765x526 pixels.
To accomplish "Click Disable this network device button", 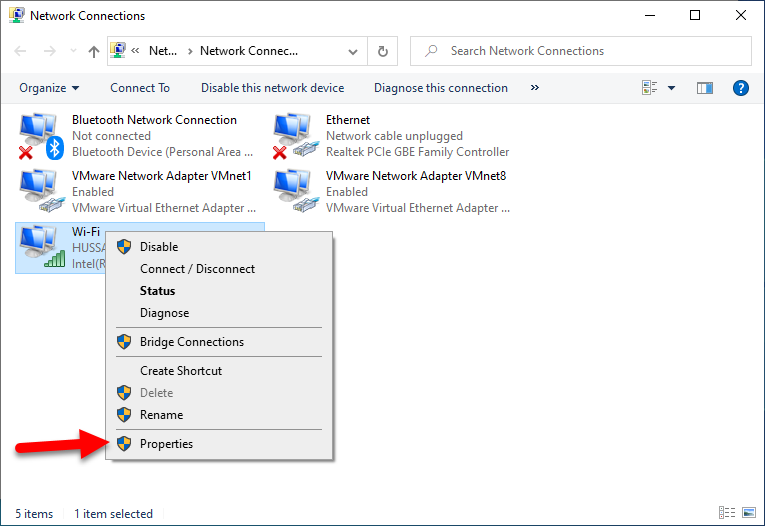I will tap(272, 88).
